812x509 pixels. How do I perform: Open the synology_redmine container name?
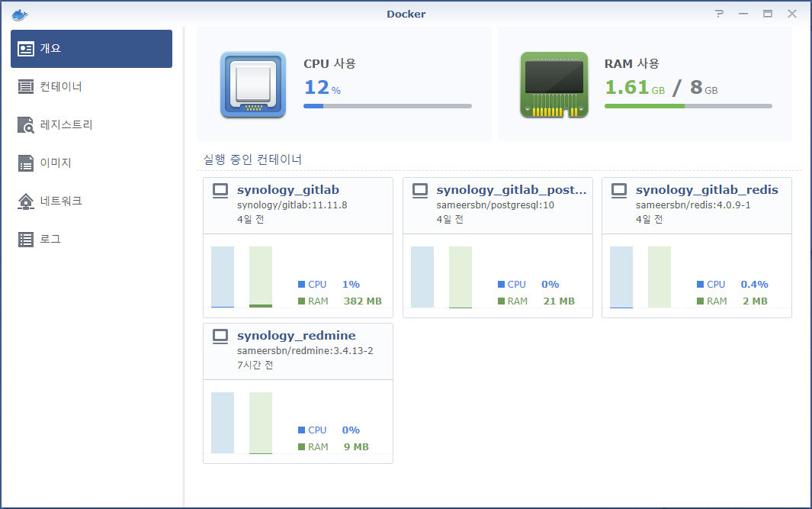pos(297,335)
